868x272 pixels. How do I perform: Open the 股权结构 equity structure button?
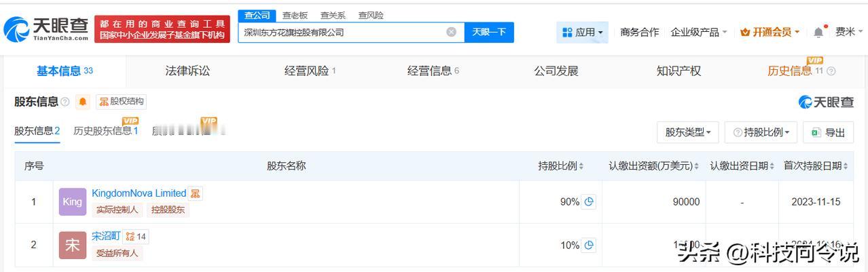point(121,102)
